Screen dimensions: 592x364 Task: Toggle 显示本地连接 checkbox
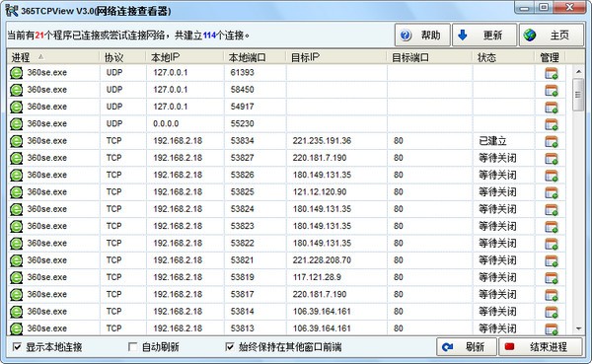[x=17, y=346]
